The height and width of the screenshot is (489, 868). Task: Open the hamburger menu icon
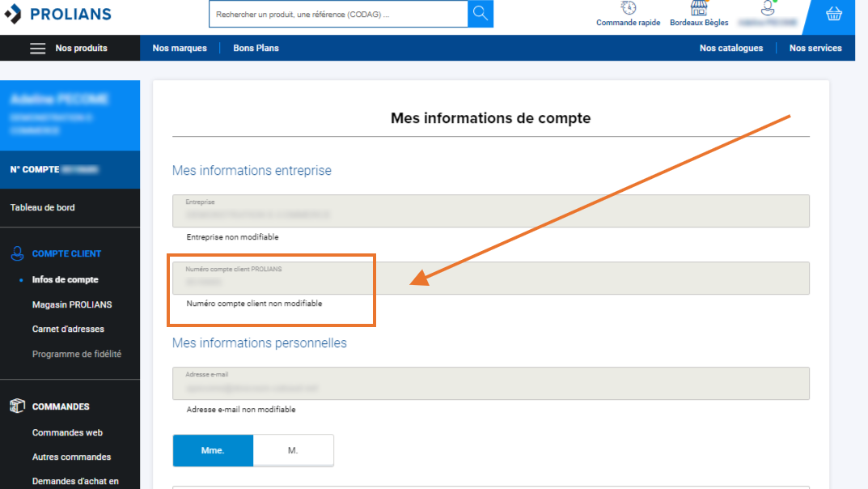pyautogui.click(x=38, y=49)
